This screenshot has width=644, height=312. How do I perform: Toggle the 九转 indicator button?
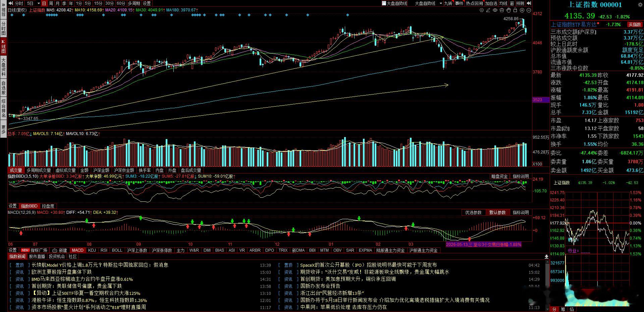(x=448, y=3)
